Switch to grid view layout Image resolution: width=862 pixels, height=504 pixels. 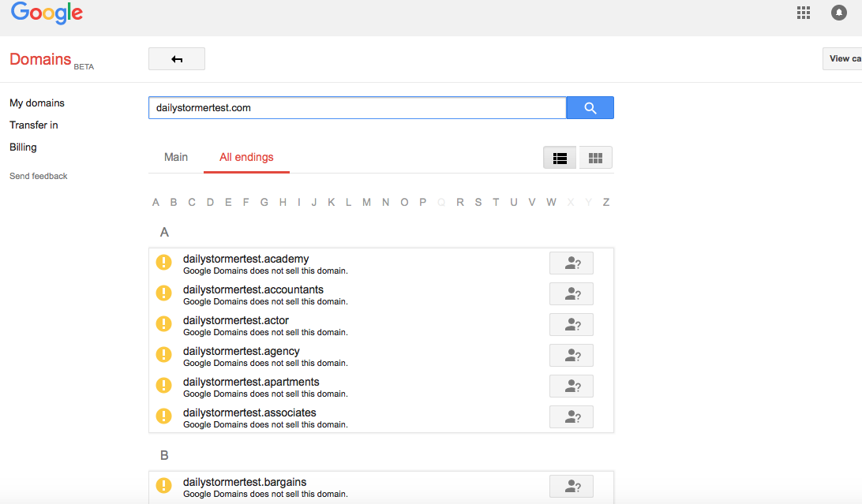click(x=595, y=158)
